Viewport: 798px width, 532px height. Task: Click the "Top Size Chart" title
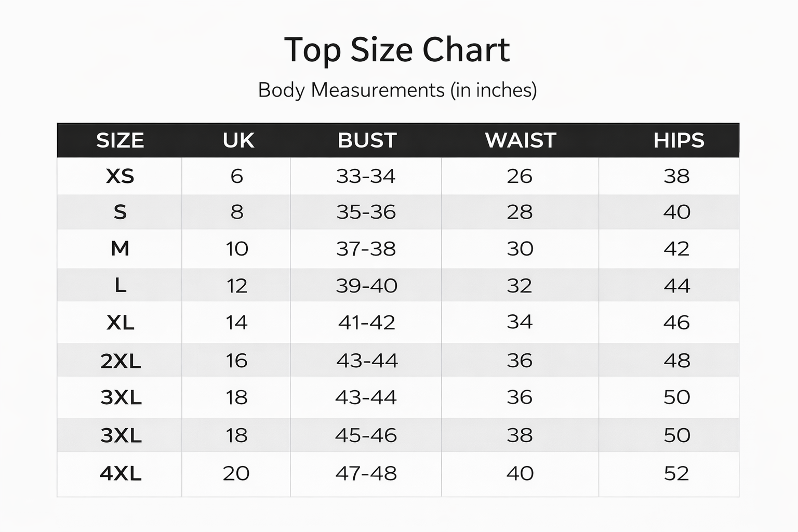[397, 50]
